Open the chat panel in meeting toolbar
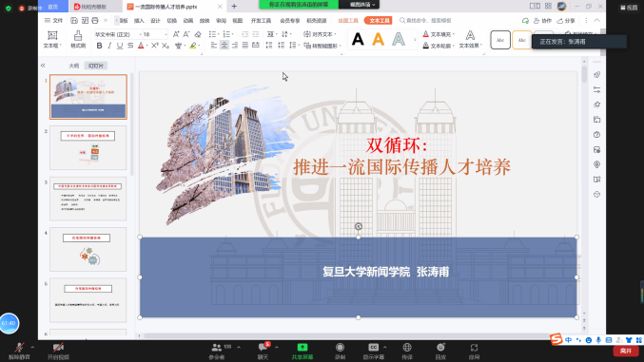644x362 pixels. click(x=263, y=352)
